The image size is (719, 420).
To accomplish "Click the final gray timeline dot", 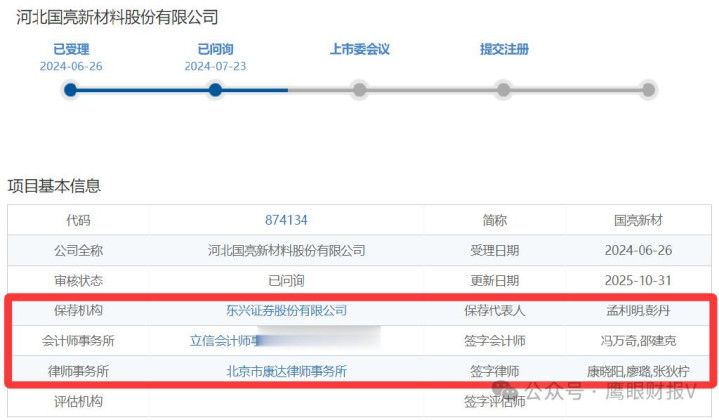I will click(648, 90).
